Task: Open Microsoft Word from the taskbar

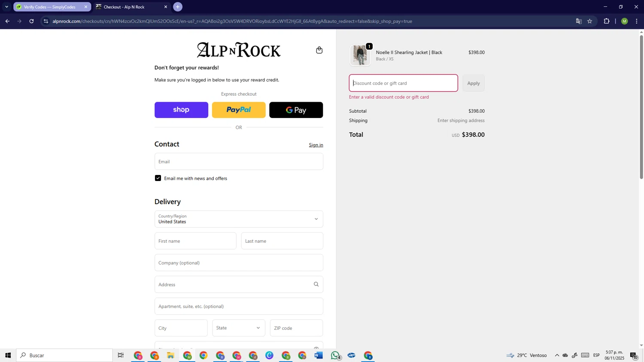Action: (319, 355)
